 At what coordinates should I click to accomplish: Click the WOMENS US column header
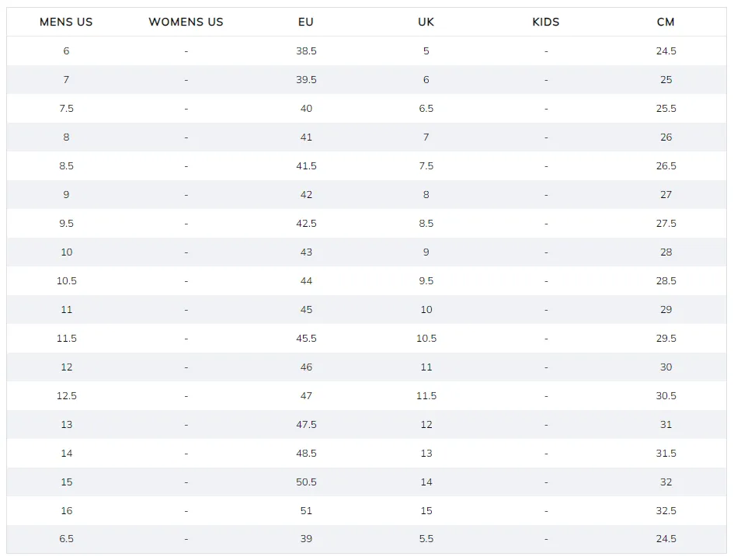tap(186, 22)
